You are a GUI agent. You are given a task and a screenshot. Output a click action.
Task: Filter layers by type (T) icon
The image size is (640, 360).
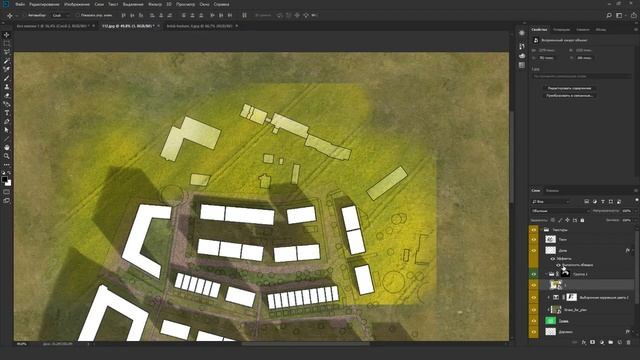(603, 202)
